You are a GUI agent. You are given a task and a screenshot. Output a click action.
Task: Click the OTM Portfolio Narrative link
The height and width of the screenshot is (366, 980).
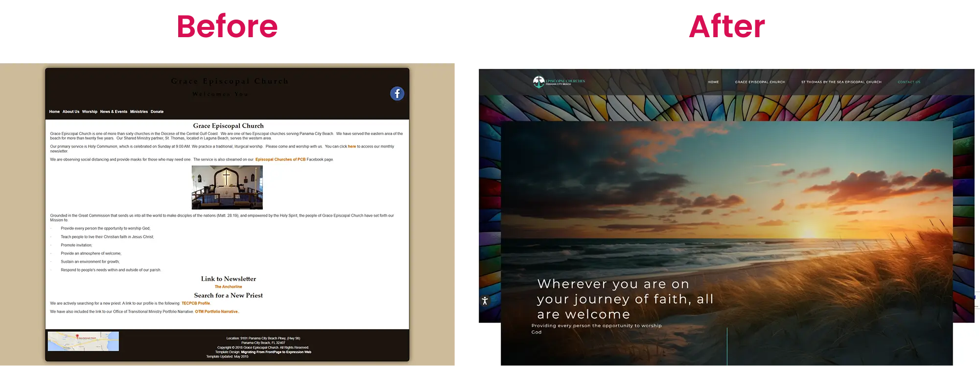(x=216, y=312)
